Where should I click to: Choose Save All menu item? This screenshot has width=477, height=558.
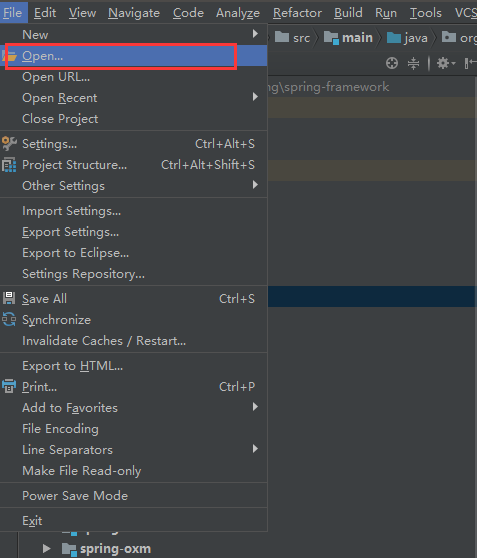click(133, 299)
